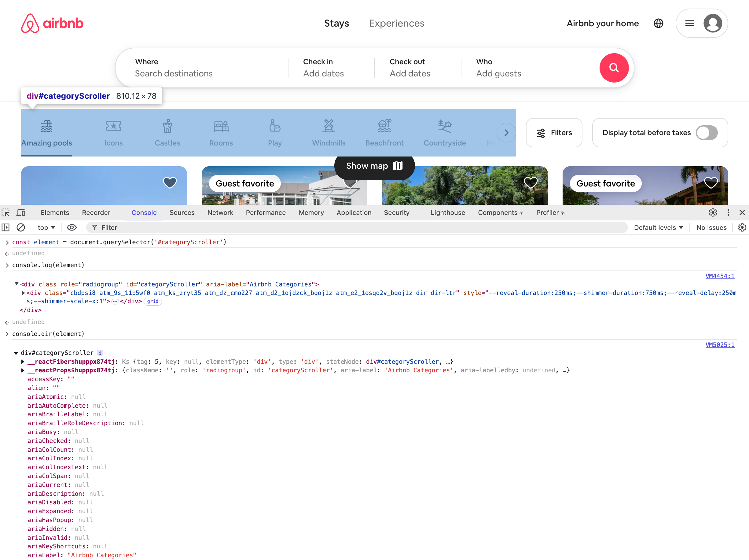Switch to the Sources tab
749x560 pixels.
tap(182, 212)
